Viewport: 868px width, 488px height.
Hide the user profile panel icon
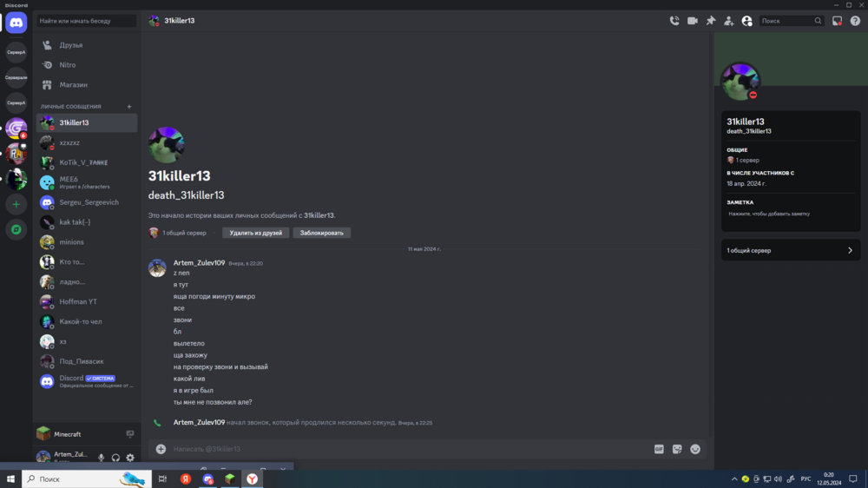pyautogui.click(x=746, y=21)
